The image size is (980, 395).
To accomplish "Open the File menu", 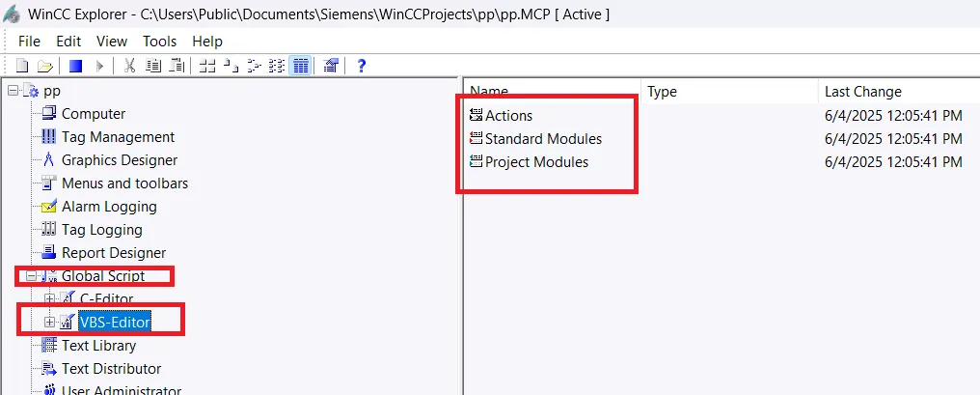I will tap(29, 42).
